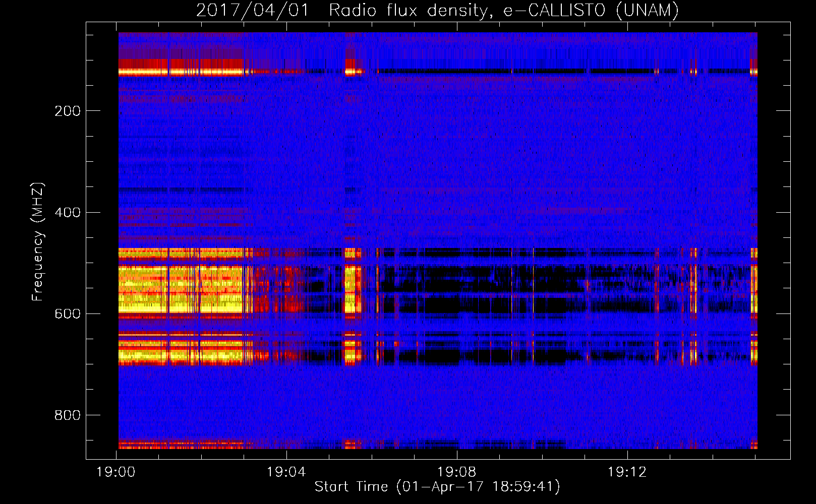Click the 'Start Time (01-Apr-17 18:59:41)' axis label
Viewport: 816px width, 504px height.
click(x=437, y=487)
